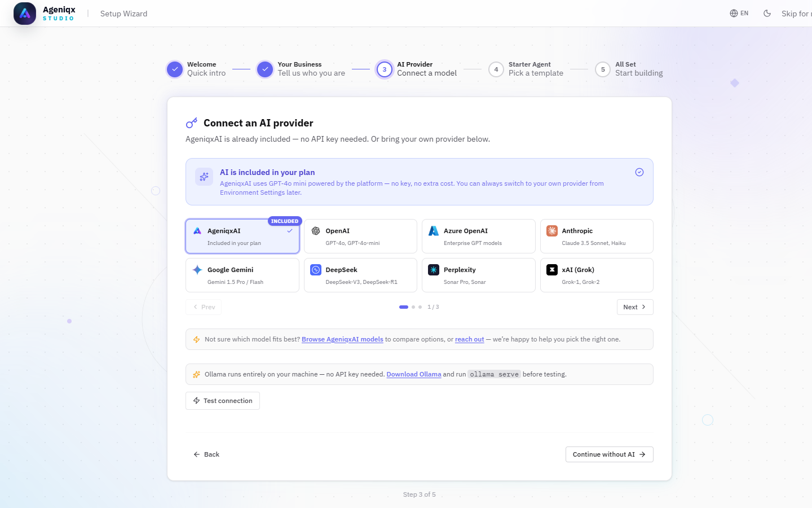
Task: Click the Welcome step label
Action: click(x=201, y=64)
